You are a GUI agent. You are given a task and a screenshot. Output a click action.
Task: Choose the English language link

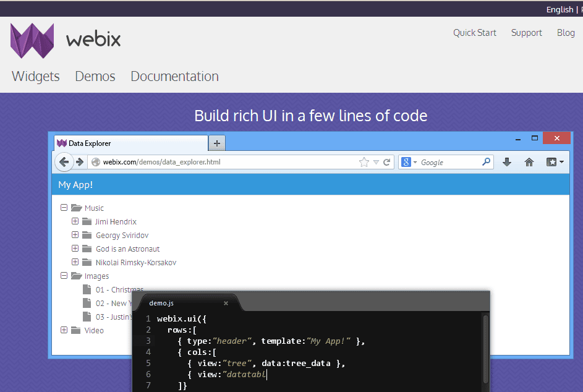coord(560,10)
